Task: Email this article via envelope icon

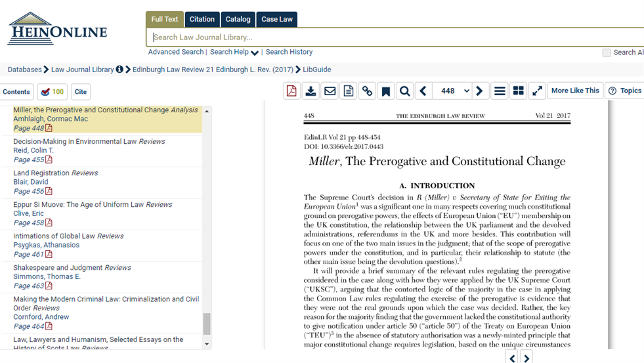Action: (x=330, y=91)
